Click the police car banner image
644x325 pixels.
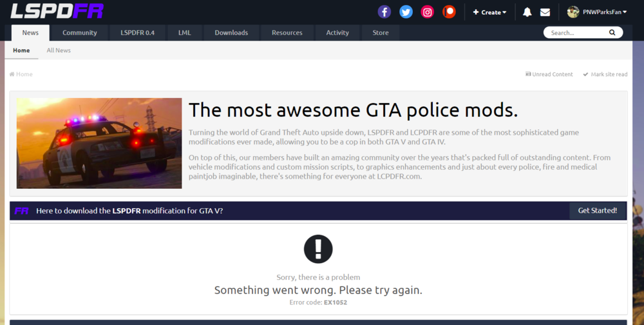click(x=99, y=143)
